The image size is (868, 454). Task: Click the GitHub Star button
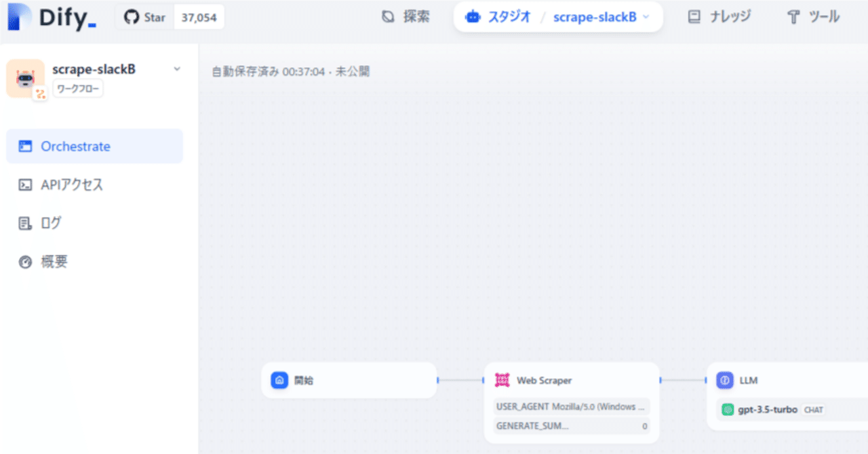click(x=151, y=17)
